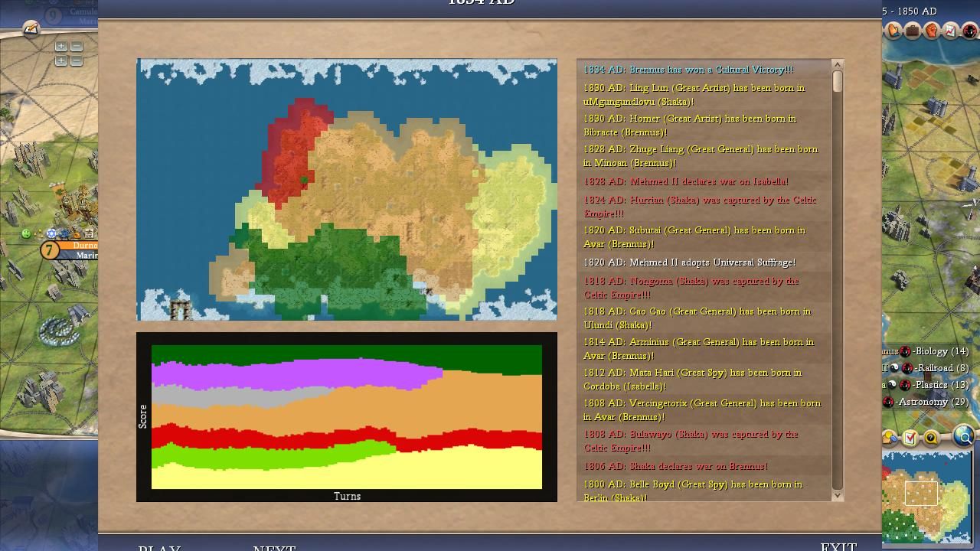Click the Railroad (8) score row
Screen dimensions: 980x551
(x=926, y=368)
